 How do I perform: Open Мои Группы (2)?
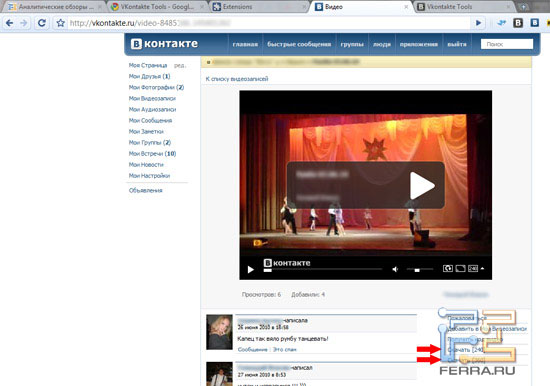coord(149,142)
